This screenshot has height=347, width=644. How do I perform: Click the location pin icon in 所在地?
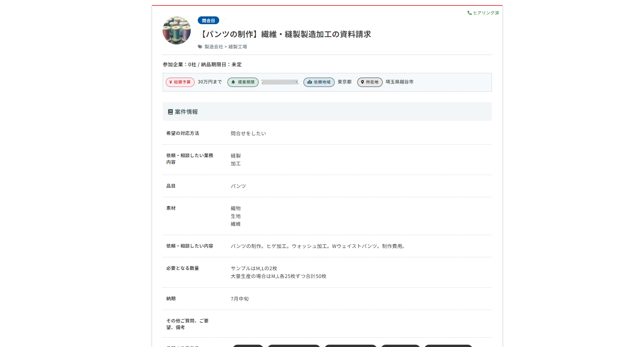(362, 82)
